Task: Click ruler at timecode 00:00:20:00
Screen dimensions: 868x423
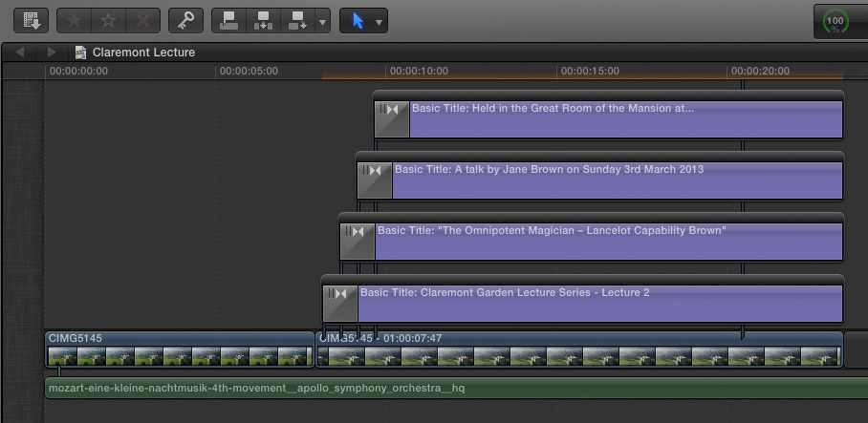Action: [x=760, y=71]
